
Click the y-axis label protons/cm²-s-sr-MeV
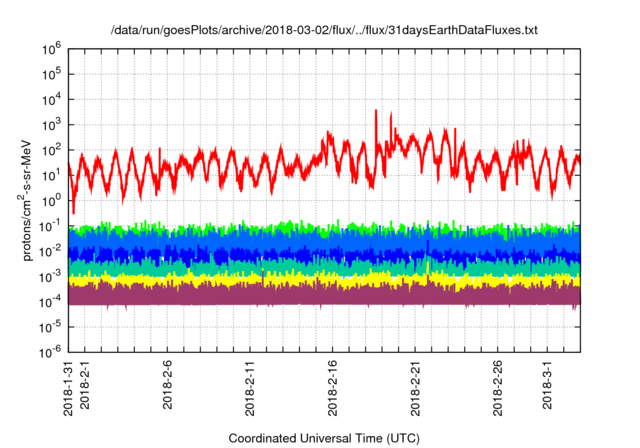click(x=30, y=200)
